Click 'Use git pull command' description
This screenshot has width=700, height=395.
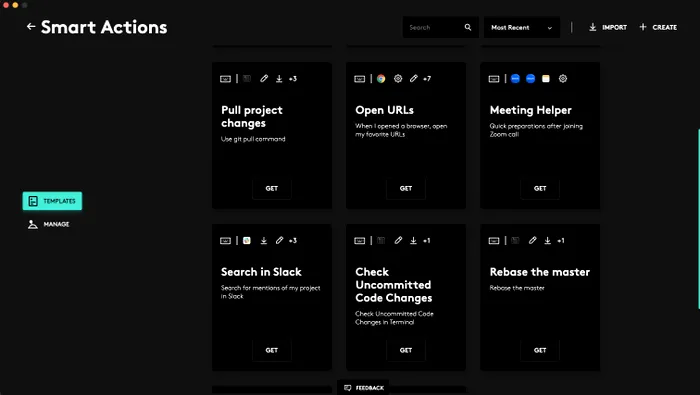click(x=253, y=139)
